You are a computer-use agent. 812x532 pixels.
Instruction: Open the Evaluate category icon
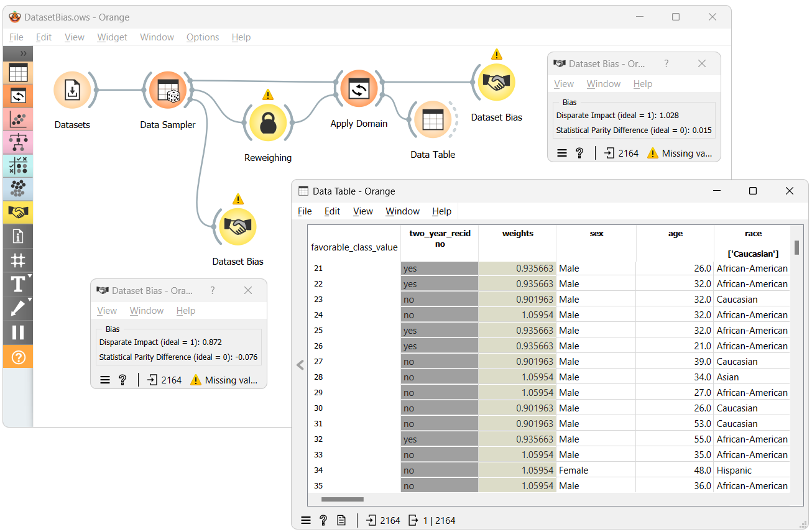(x=18, y=166)
